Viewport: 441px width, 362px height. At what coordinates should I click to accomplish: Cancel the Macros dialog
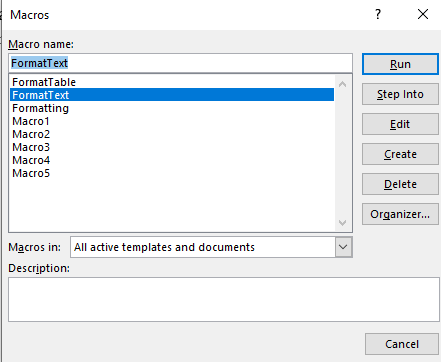click(402, 344)
